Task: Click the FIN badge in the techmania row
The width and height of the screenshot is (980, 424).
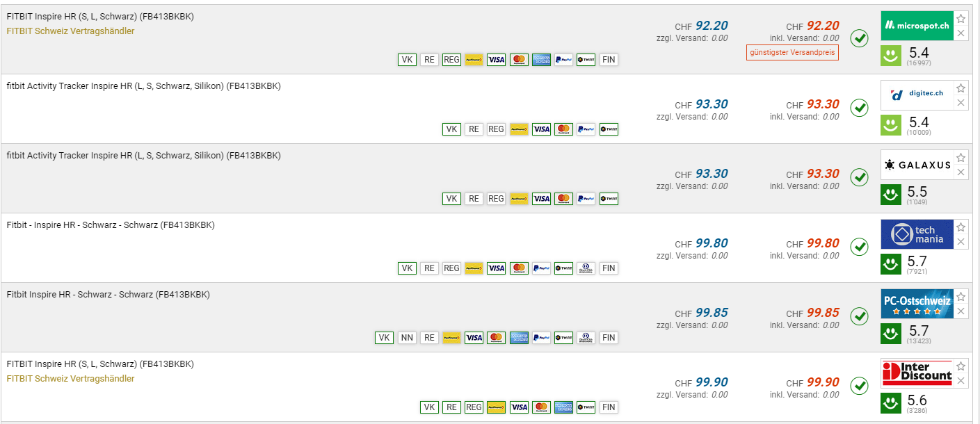Action: click(608, 268)
